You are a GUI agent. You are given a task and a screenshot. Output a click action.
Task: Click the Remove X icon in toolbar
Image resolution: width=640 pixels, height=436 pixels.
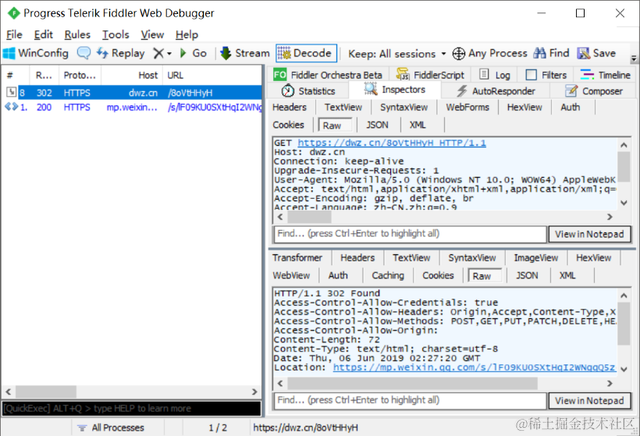pos(158,53)
